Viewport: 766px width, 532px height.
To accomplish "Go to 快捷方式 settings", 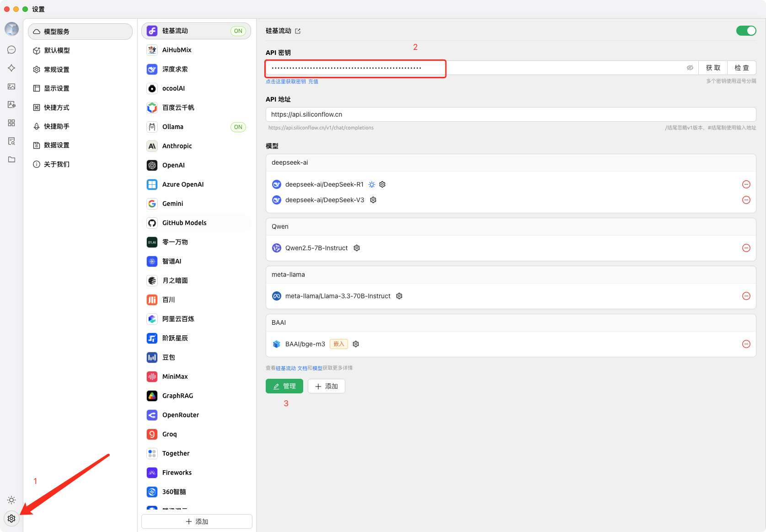I will coord(80,107).
